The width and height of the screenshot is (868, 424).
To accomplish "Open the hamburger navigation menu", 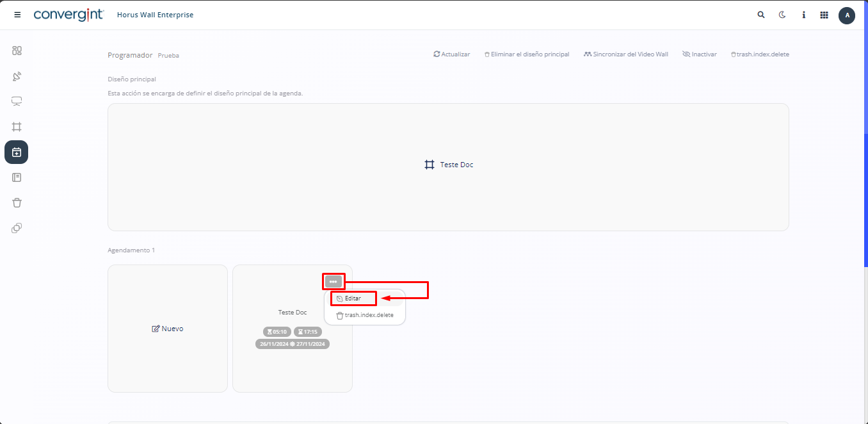I will [17, 15].
